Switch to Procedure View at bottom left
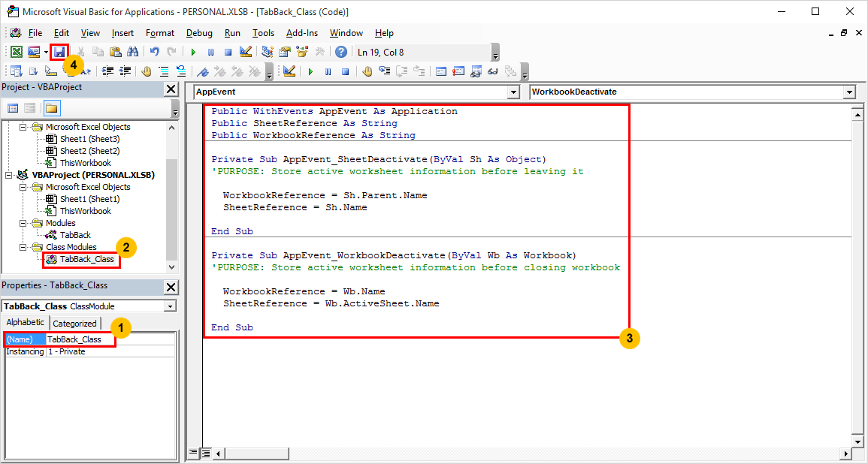Image resolution: width=868 pixels, height=464 pixels. 193,453
